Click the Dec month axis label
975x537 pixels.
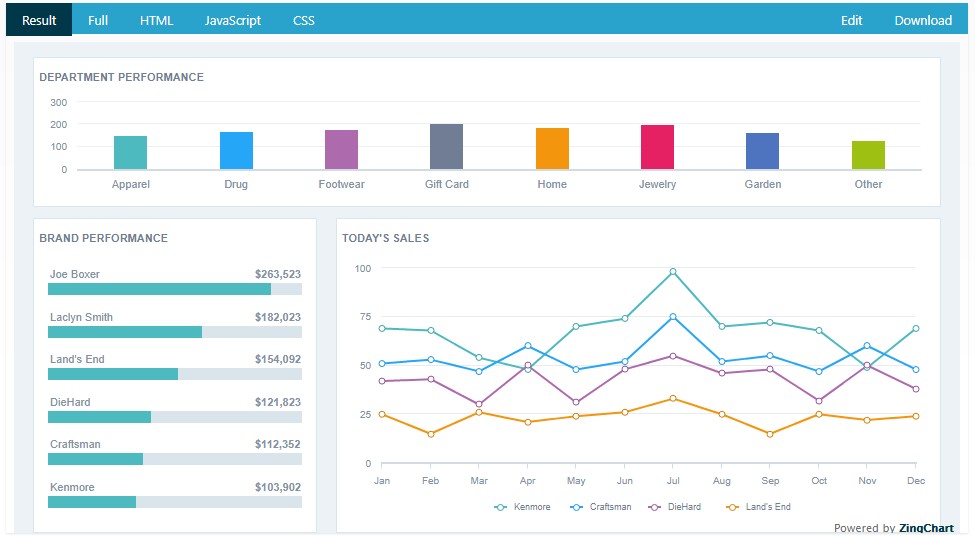915,480
